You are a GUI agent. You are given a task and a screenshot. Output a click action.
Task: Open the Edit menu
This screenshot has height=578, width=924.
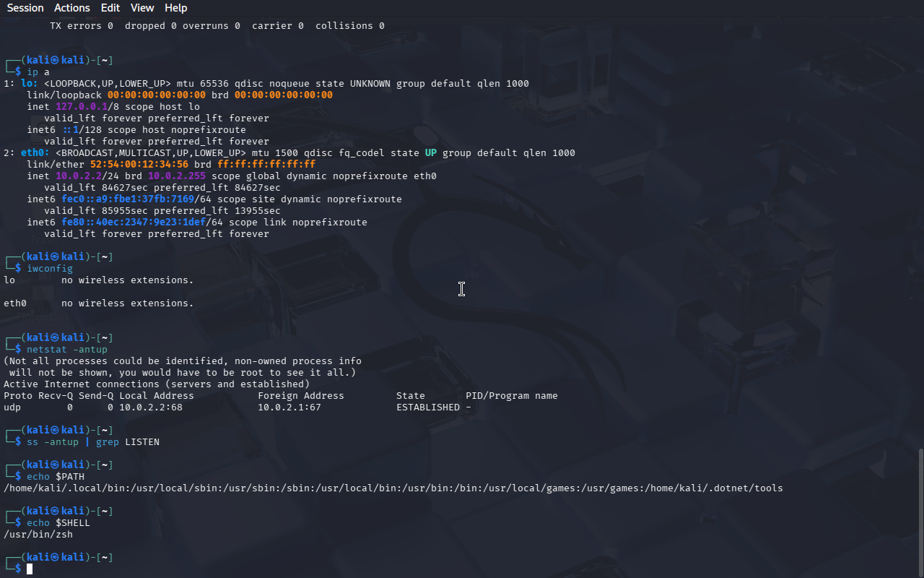pos(110,8)
